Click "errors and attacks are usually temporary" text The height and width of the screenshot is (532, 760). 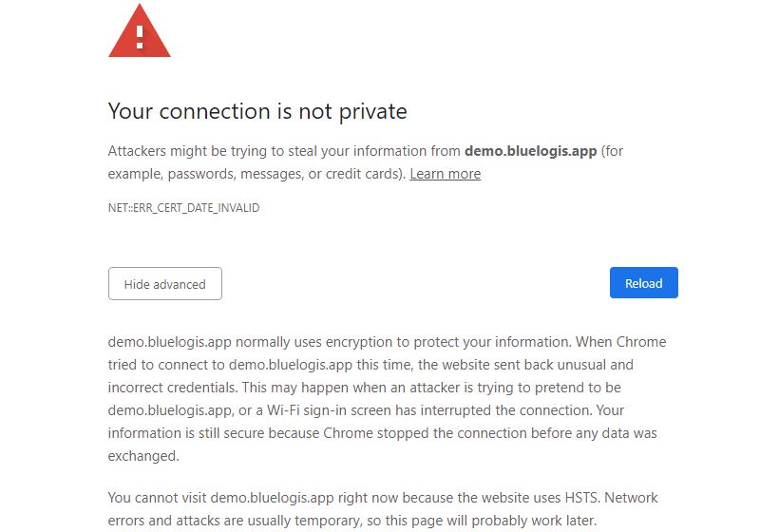(x=235, y=521)
